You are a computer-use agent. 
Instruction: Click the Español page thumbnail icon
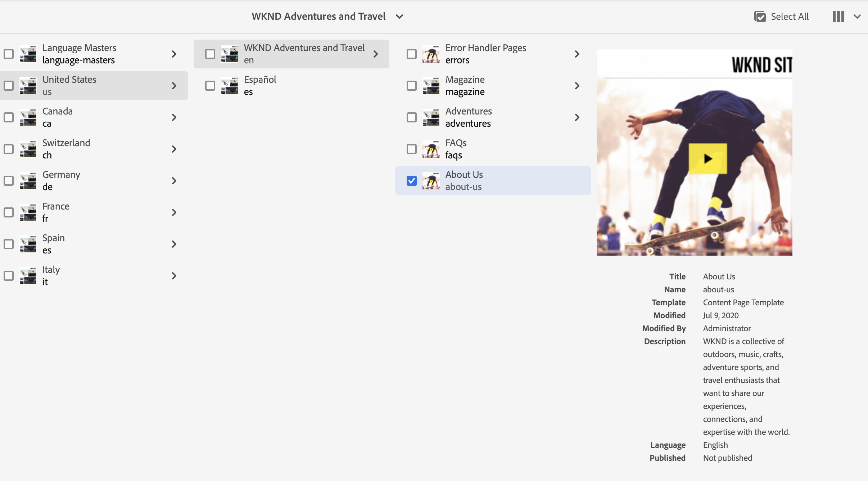[229, 86]
